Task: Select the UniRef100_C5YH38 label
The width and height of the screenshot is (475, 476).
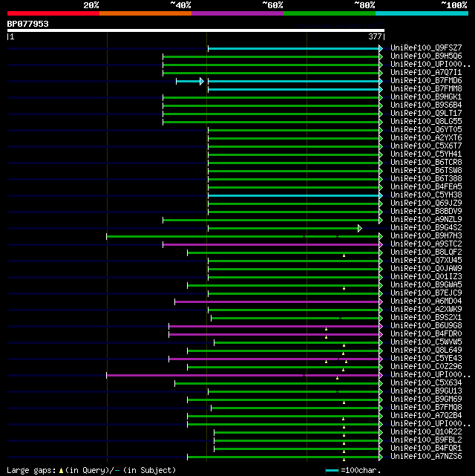Action: [x=426, y=195]
